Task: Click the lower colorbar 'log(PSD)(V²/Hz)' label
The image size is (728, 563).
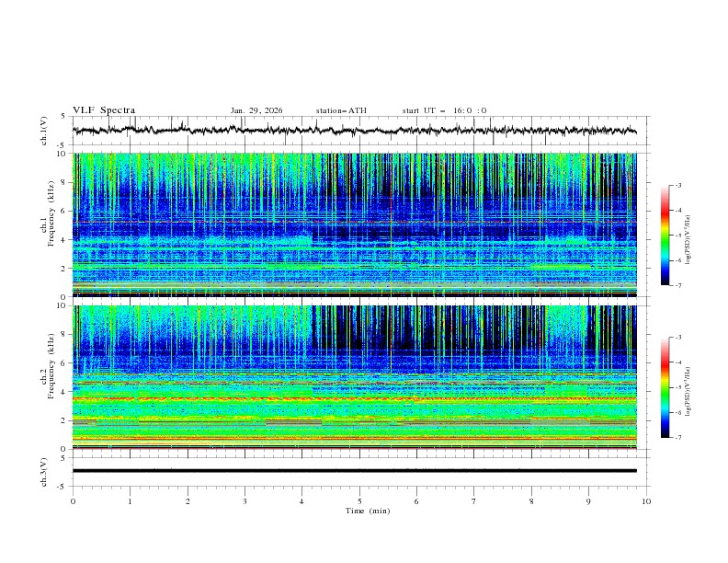Action: pyautogui.click(x=688, y=392)
